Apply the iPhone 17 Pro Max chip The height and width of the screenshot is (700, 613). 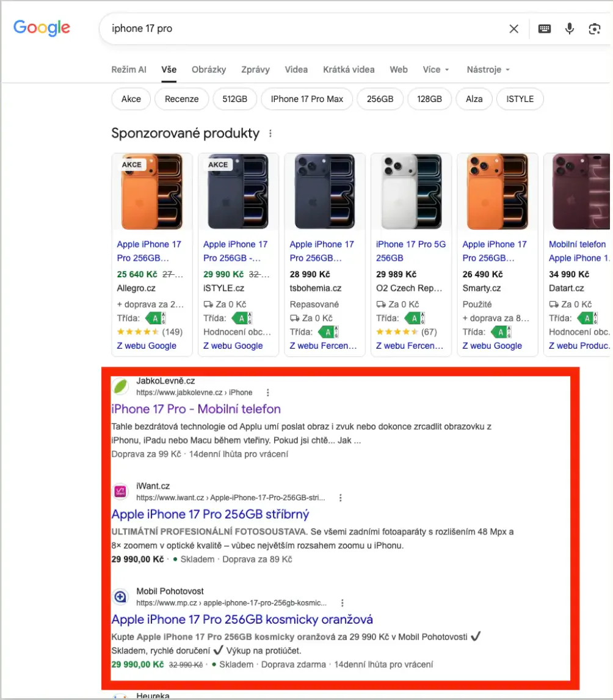click(x=307, y=99)
